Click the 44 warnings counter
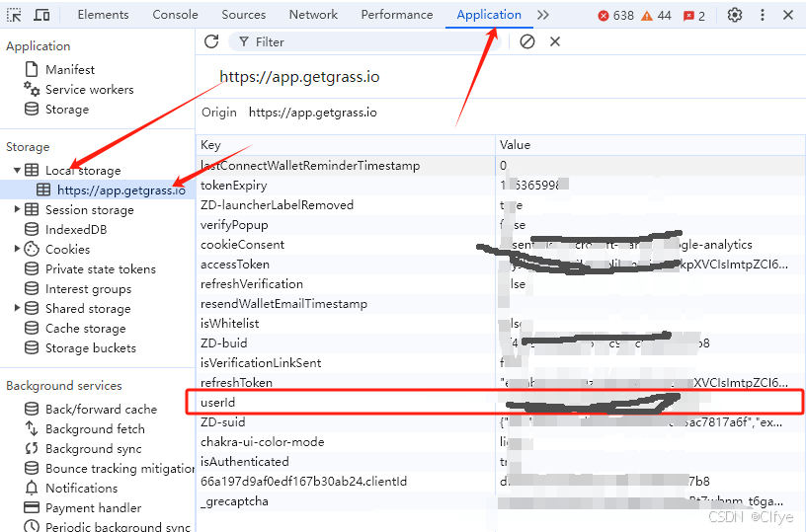Viewport: 806px width, 532px height. (657, 16)
